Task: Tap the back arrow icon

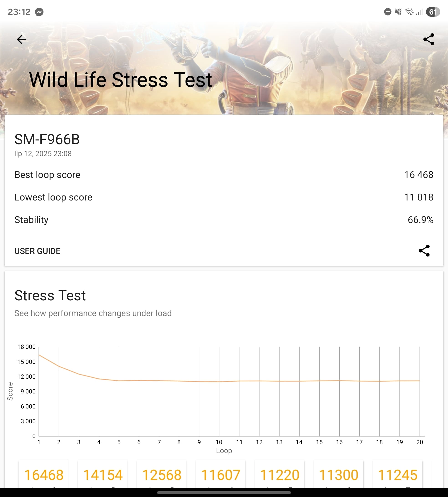Action: click(x=21, y=39)
